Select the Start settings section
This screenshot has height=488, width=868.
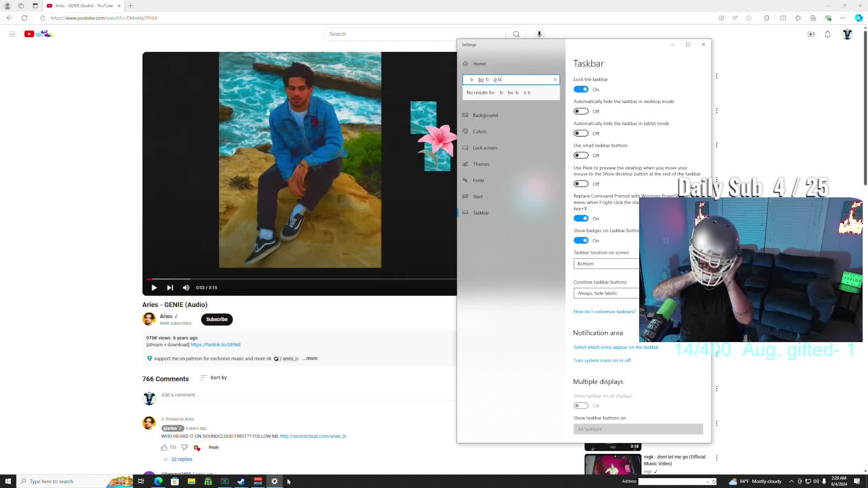point(477,196)
